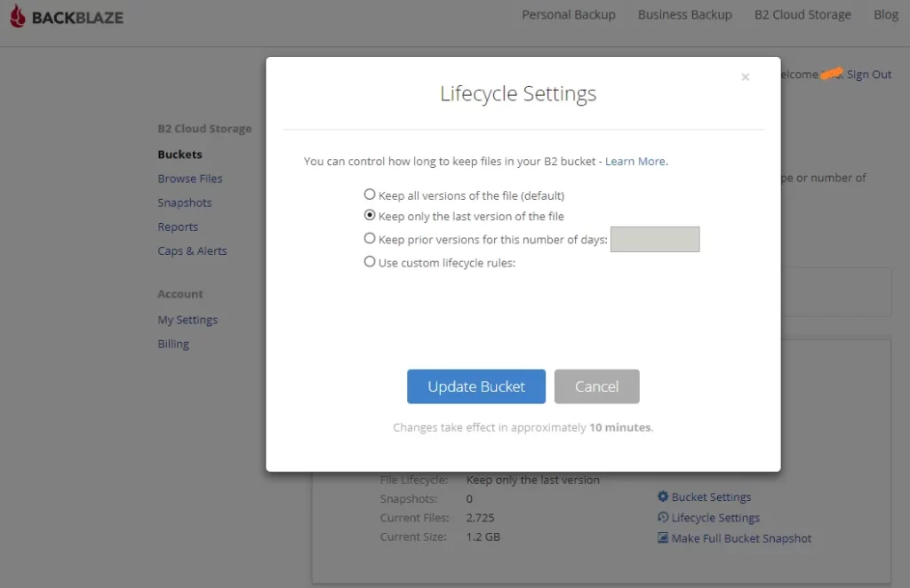Screen dimensions: 910x588
Task: Open My Settings in the sidebar
Action: pyautogui.click(x=188, y=320)
